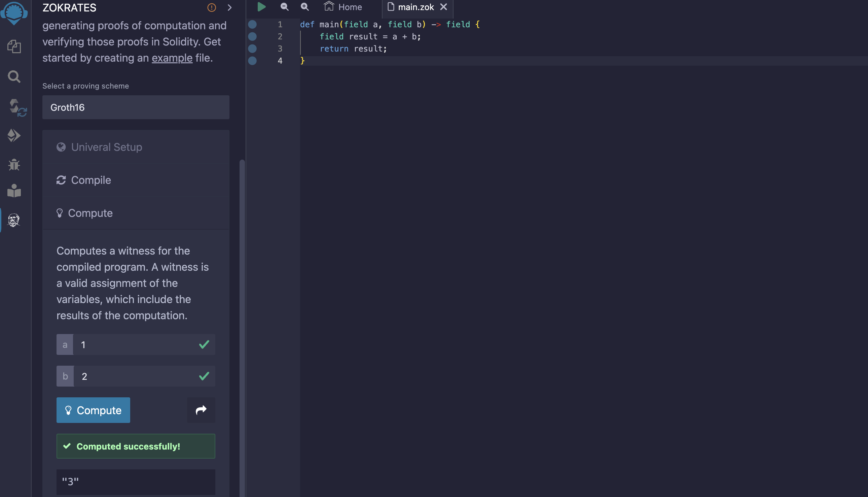Zoom out the editor font

(x=284, y=7)
